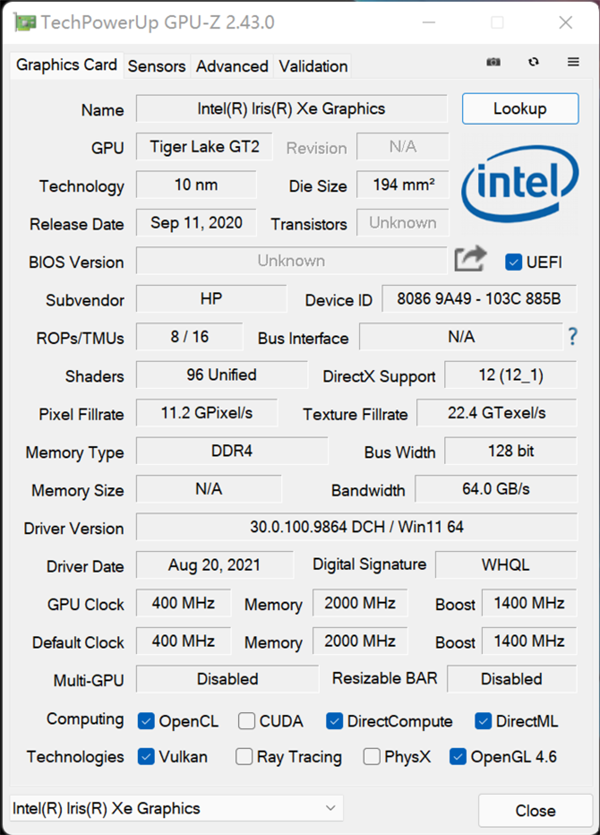
Task: Click the screenshot camera icon
Action: click(493, 62)
